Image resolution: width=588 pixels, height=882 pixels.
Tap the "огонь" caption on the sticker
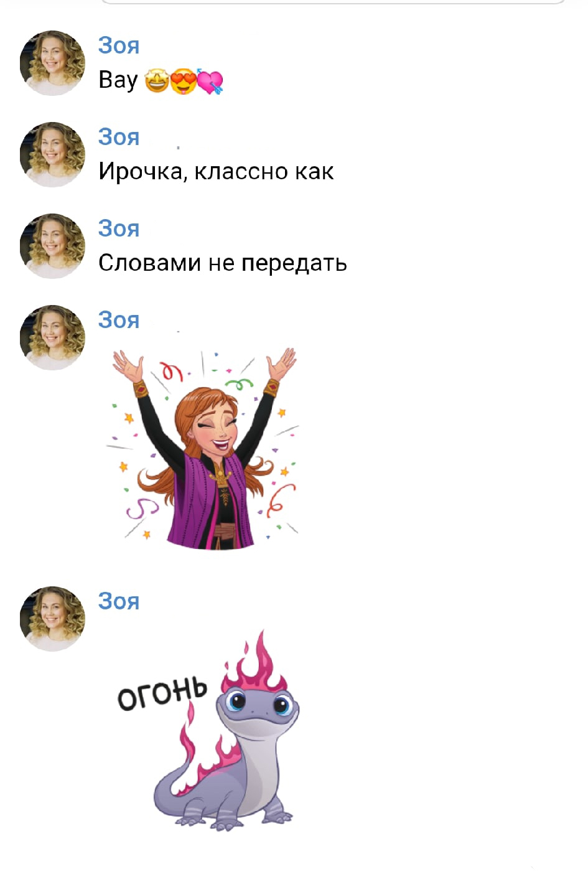click(162, 692)
